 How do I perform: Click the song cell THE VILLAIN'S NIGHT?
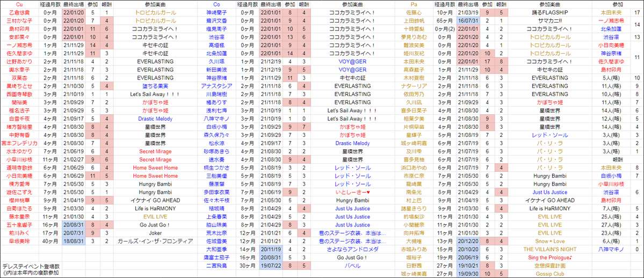pos(549,249)
